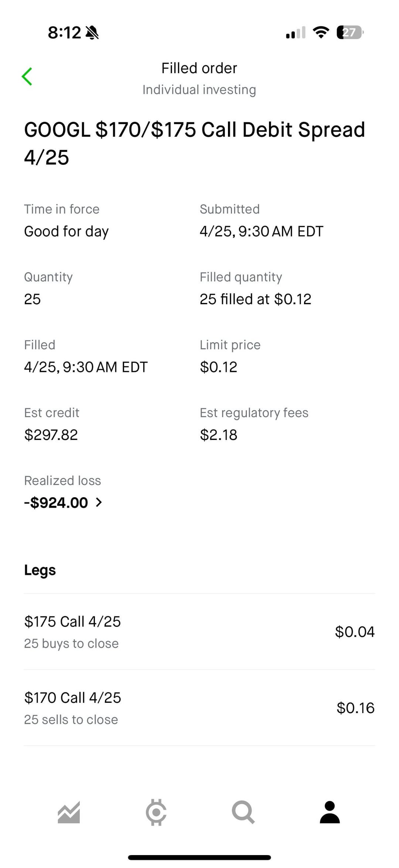
Task: Tap the green back arrow
Action: [27, 77]
